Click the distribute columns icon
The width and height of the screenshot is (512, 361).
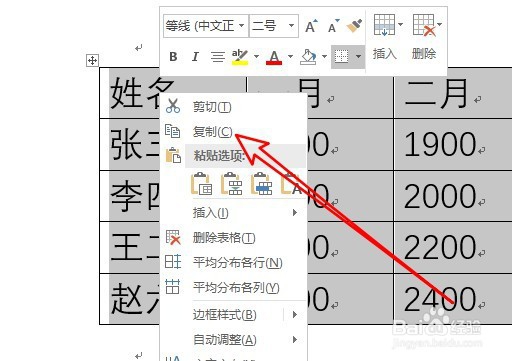coord(172,287)
